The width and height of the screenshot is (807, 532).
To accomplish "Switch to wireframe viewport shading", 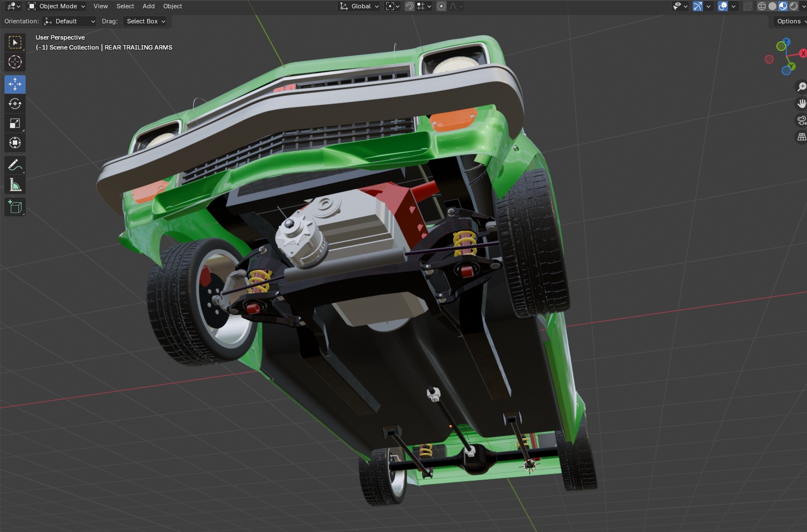I will [x=761, y=6].
